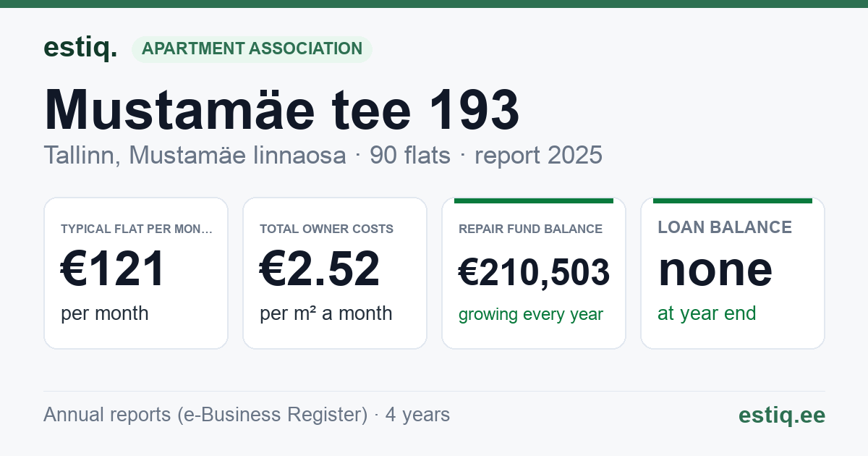Click the €2.52 value
The width and height of the screenshot is (868, 456).
click(320, 269)
